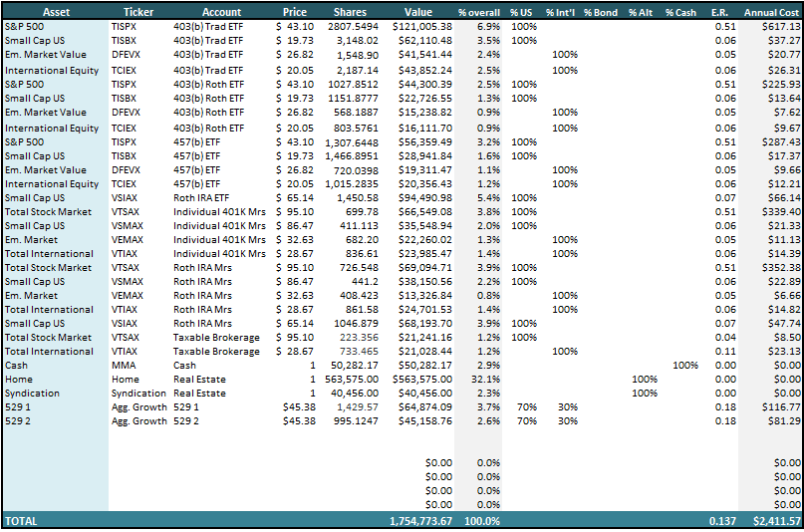Click the TOTAL row label
The image size is (804, 532).
(21, 521)
